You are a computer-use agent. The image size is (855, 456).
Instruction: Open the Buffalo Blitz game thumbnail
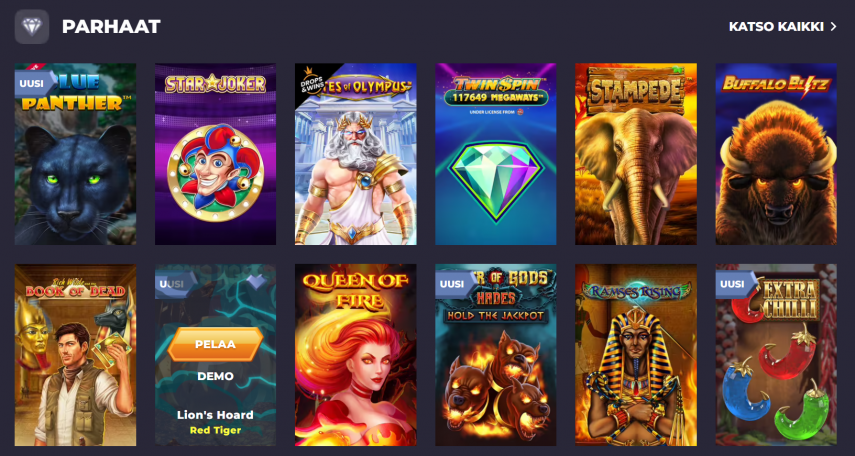pyautogui.click(x=776, y=154)
